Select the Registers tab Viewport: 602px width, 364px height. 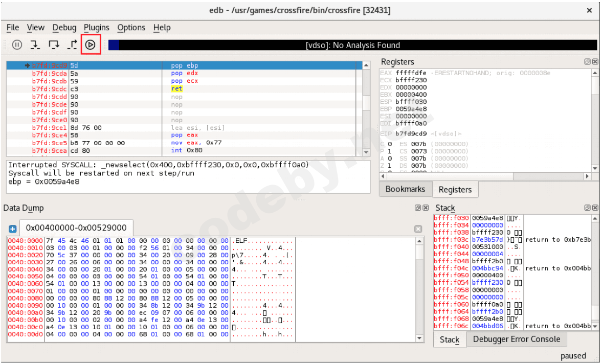click(x=455, y=190)
